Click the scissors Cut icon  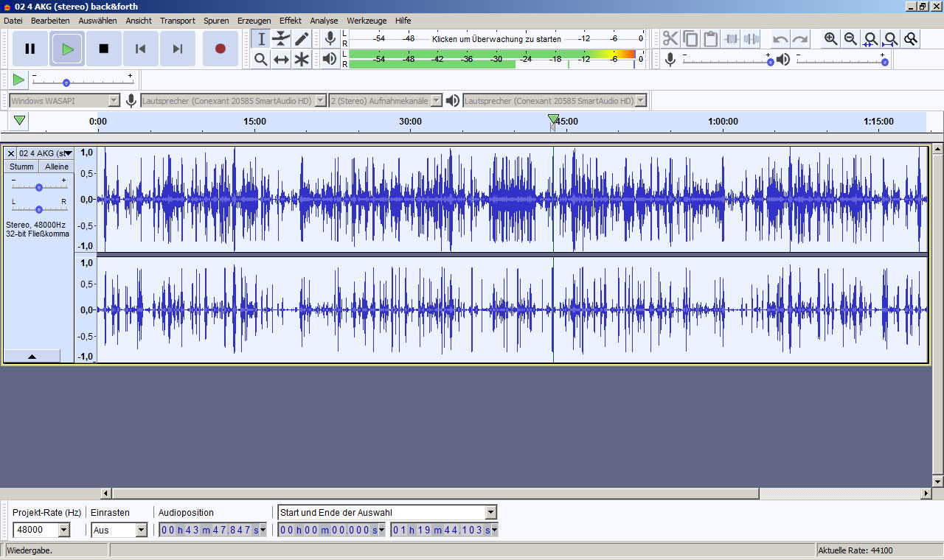point(670,37)
